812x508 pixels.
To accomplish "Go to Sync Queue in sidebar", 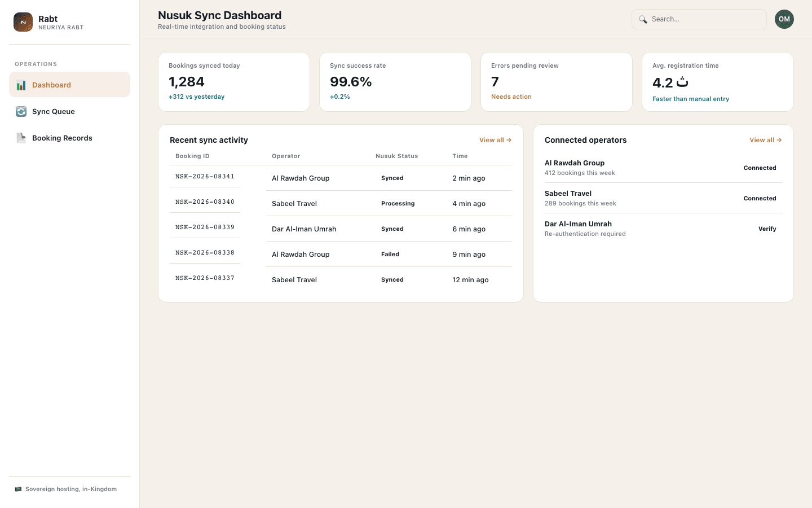I will 70,111.
